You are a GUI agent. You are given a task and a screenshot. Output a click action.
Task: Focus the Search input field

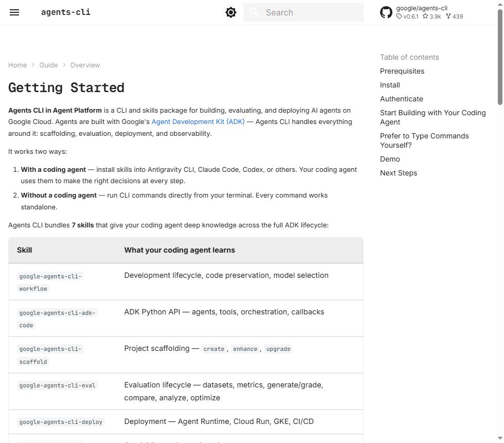point(303,12)
